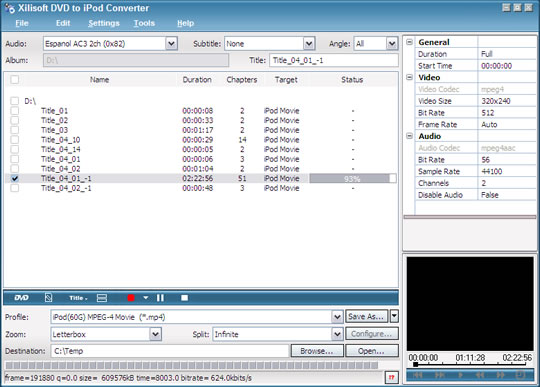Check the Title_04_14 checkbox
This screenshot has height=387, width=540.
pyautogui.click(x=14, y=149)
